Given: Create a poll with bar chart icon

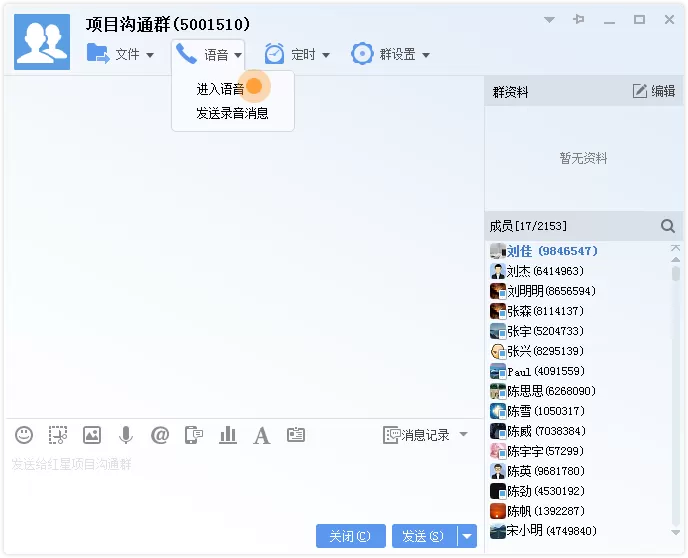Looking at the screenshot, I should [228, 435].
